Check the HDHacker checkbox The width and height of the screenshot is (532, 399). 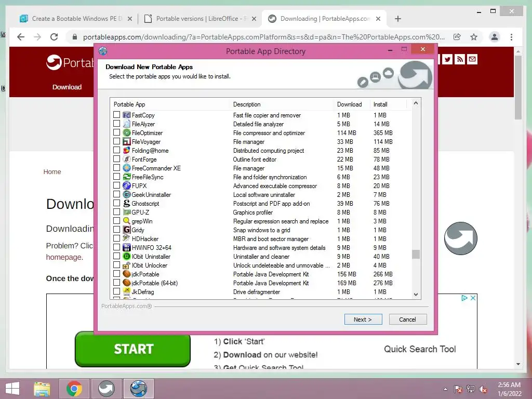[116, 238]
